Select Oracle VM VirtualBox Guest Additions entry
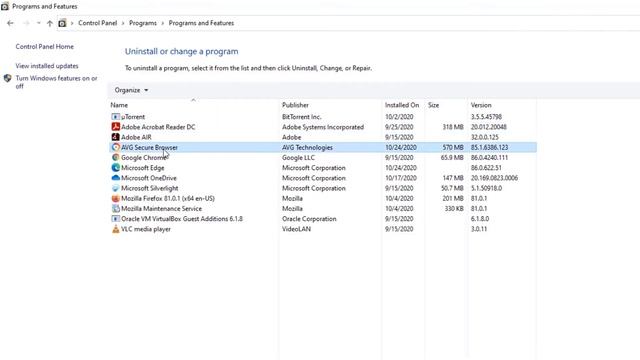 tap(182, 219)
